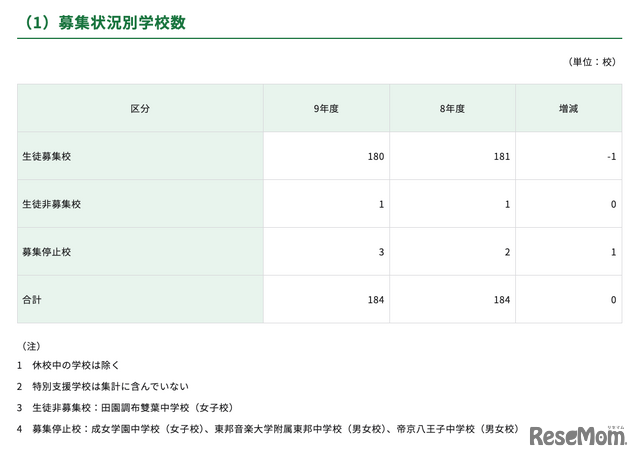The image size is (640, 459).
Task: Click the 増減 value for 合計
Action: pyautogui.click(x=613, y=300)
